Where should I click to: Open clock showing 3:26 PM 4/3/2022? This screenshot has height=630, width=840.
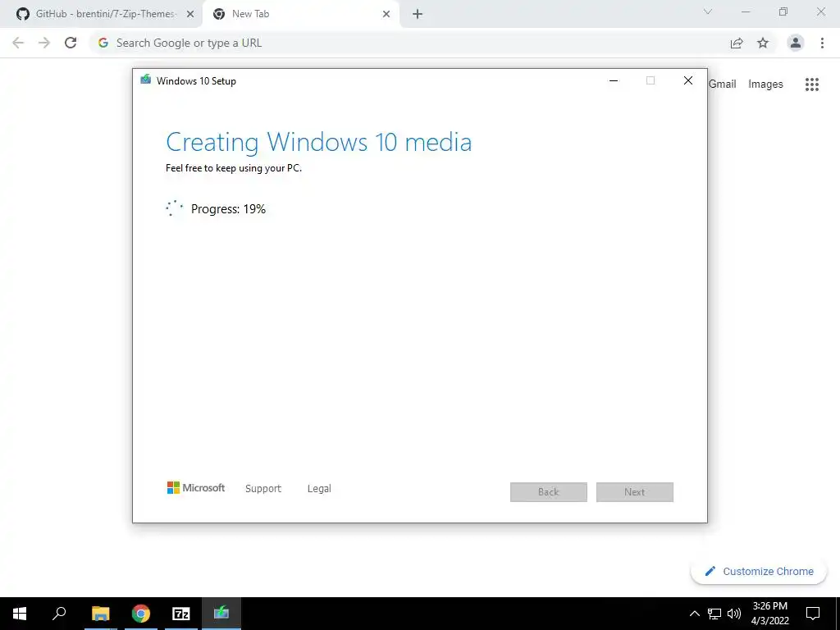click(769, 614)
